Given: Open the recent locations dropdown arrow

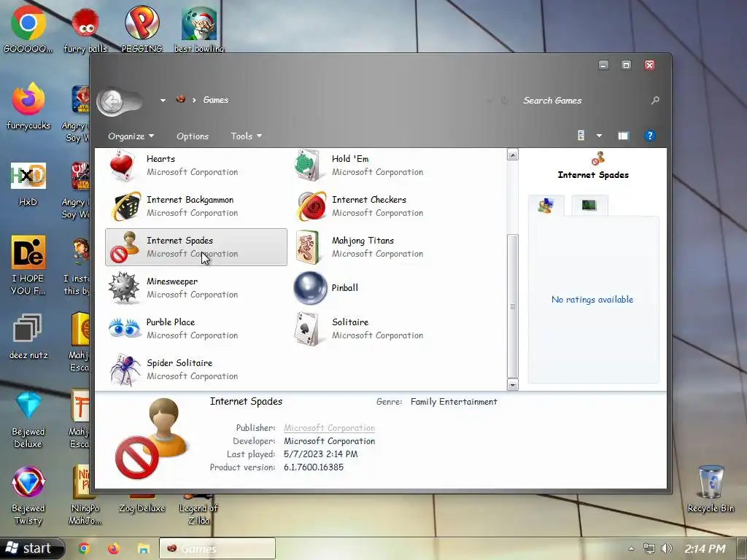Looking at the screenshot, I should (x=163, y=101).
